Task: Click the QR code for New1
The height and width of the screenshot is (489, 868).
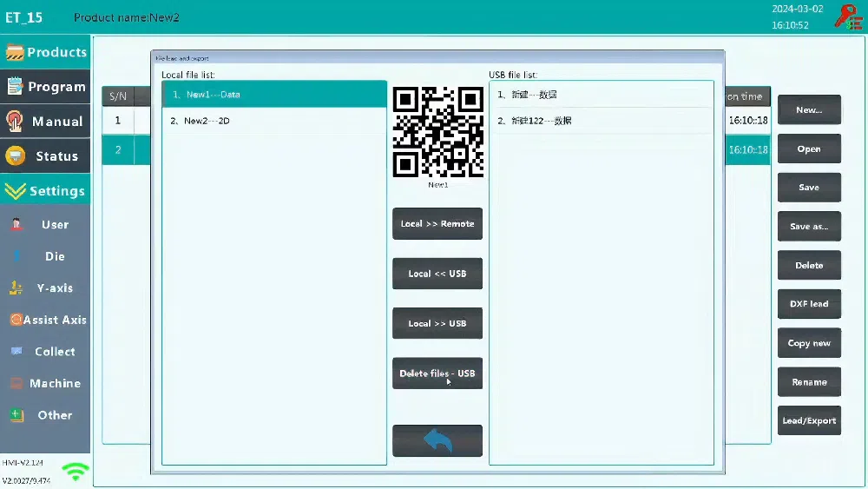Action: click(x=437, y=132)
